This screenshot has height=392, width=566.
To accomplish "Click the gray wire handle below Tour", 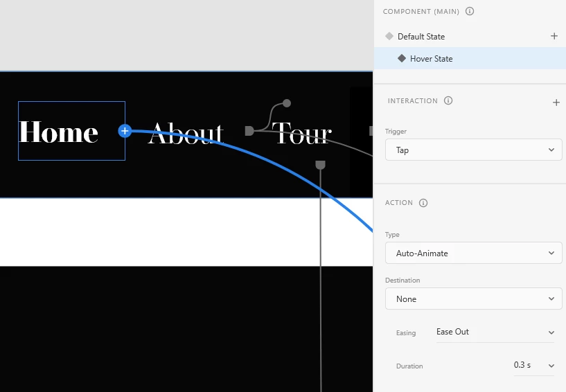I will pyautogui.click(x=321, y=165).
